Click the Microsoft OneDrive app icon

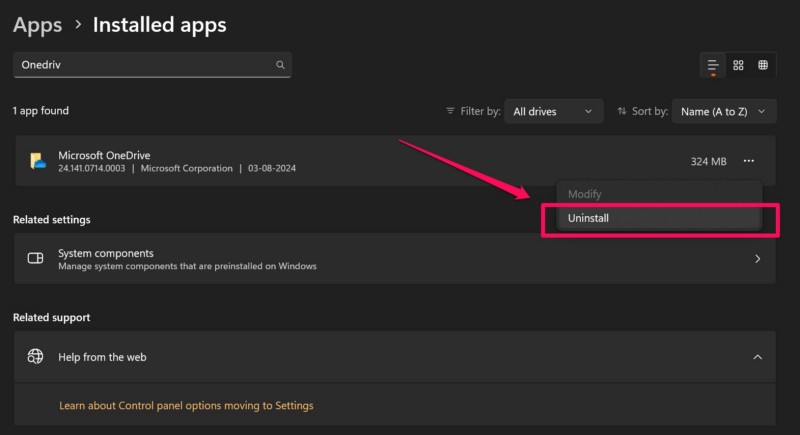tap(37, 161)
